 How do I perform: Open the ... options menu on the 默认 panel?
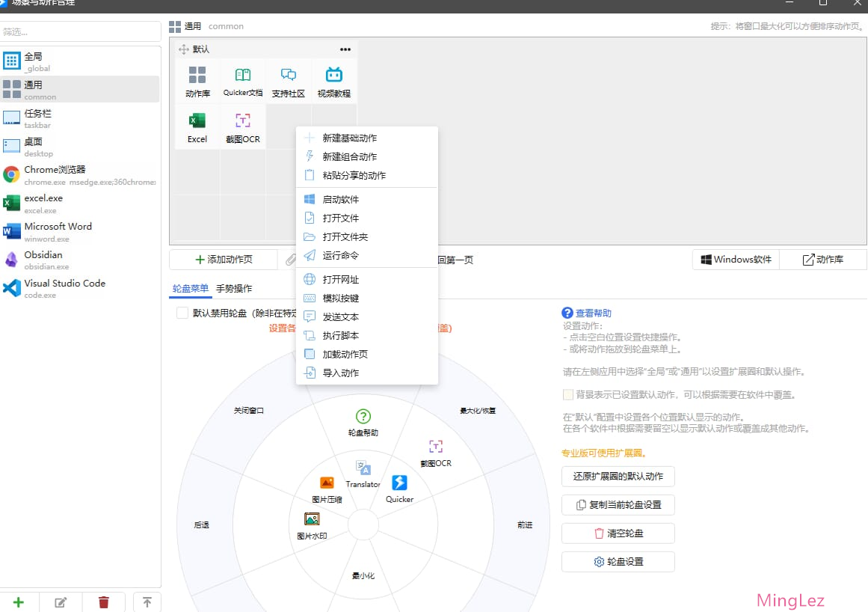(345, 49)
